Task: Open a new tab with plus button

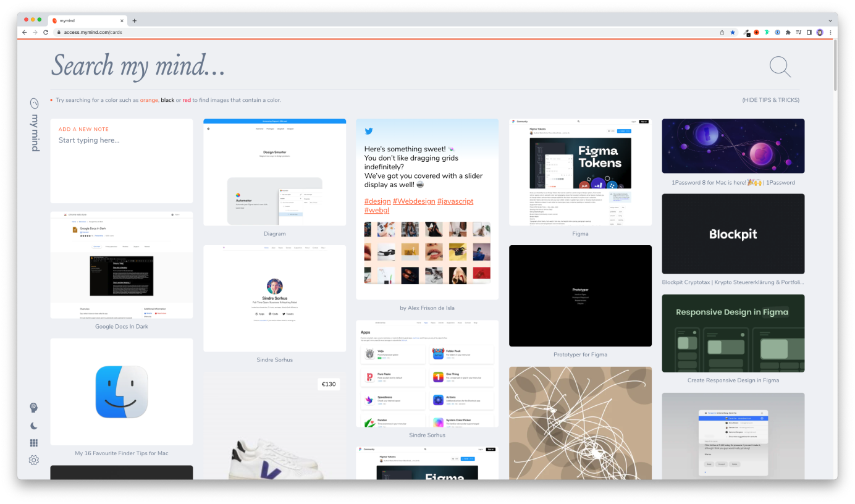Action: tap(135, 20)
